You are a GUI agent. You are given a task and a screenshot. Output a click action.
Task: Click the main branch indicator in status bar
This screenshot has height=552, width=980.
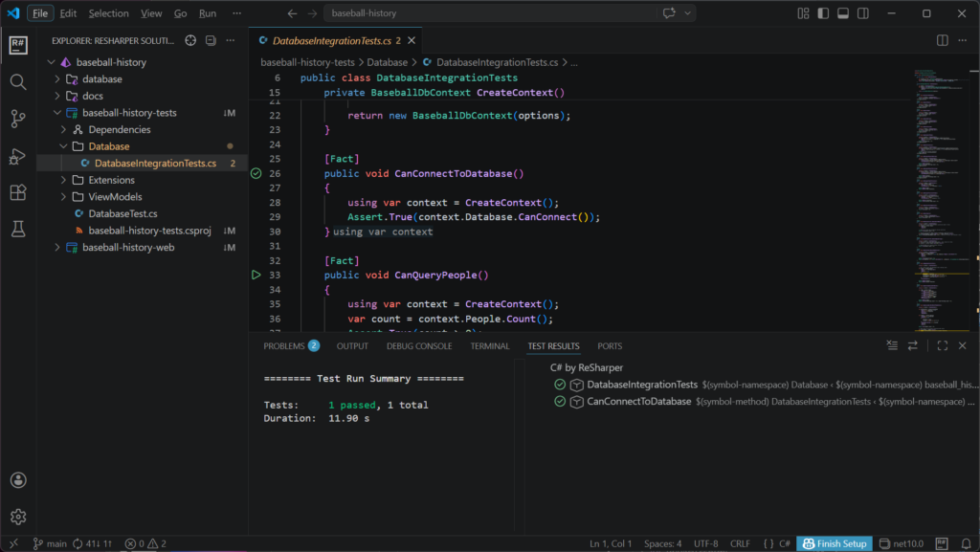click(50, 543)
